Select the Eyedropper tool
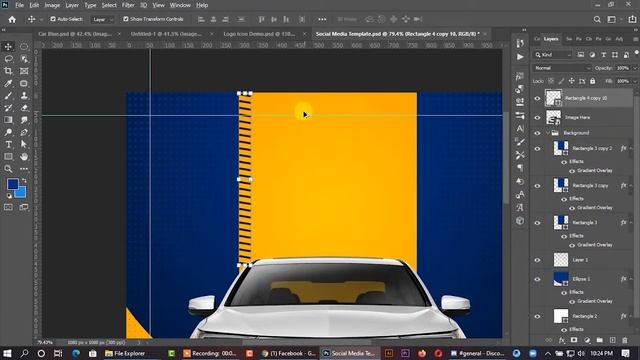The width and height of the screenshot is (640, 360). 8,83
